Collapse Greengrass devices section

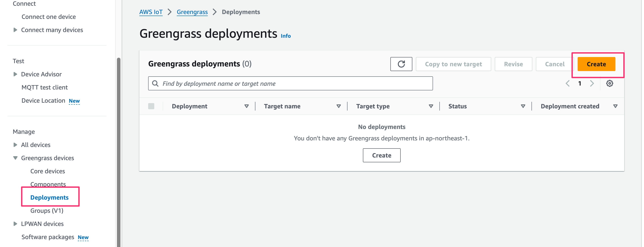(x=15, y=158)
